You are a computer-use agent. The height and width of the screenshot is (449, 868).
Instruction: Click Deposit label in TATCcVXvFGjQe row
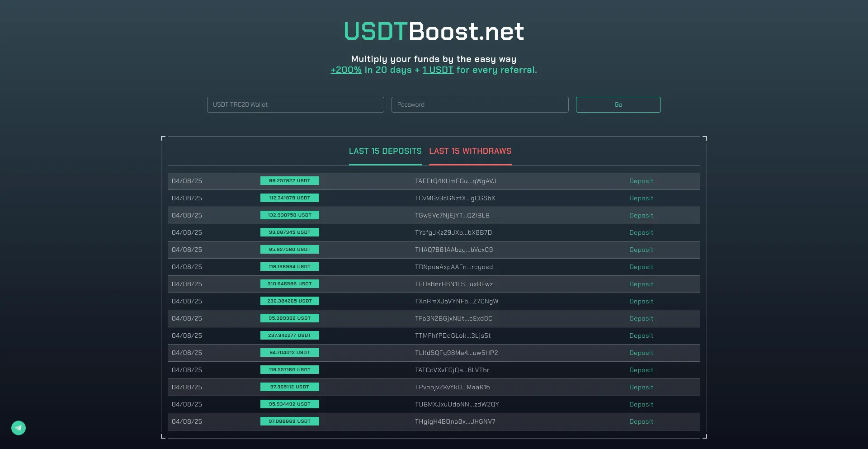click(641, 370)
